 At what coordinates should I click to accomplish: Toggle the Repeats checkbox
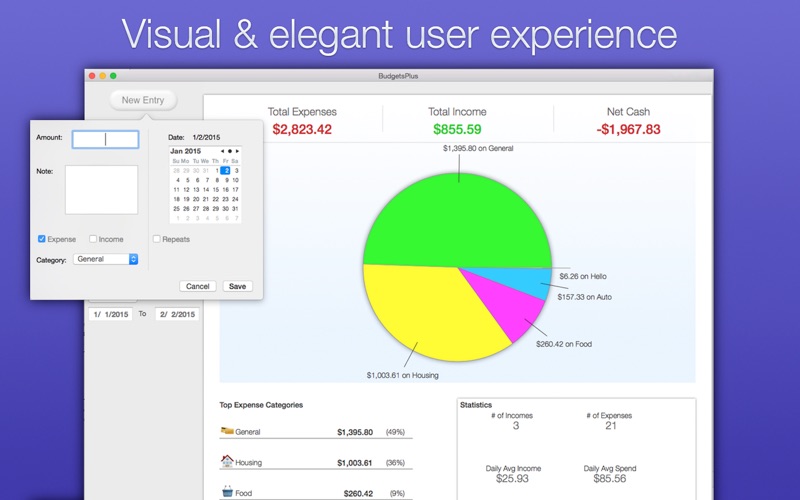click(157, 239)
